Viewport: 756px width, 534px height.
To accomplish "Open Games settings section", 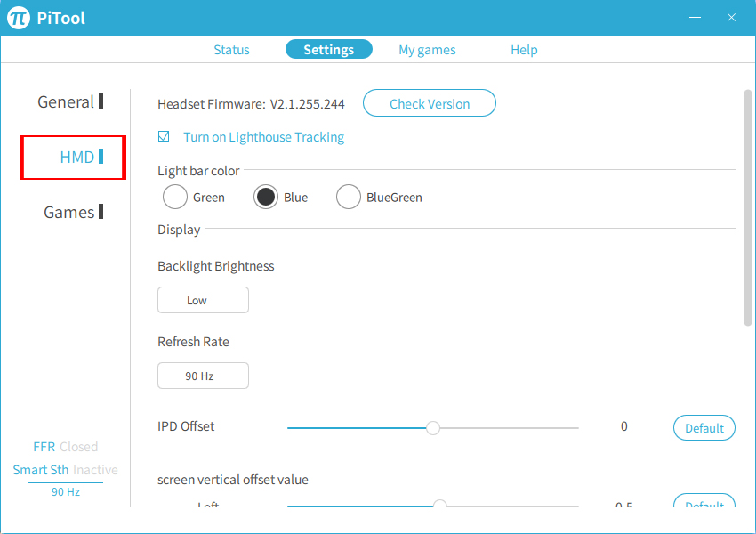I will click(x=73, y=212).
